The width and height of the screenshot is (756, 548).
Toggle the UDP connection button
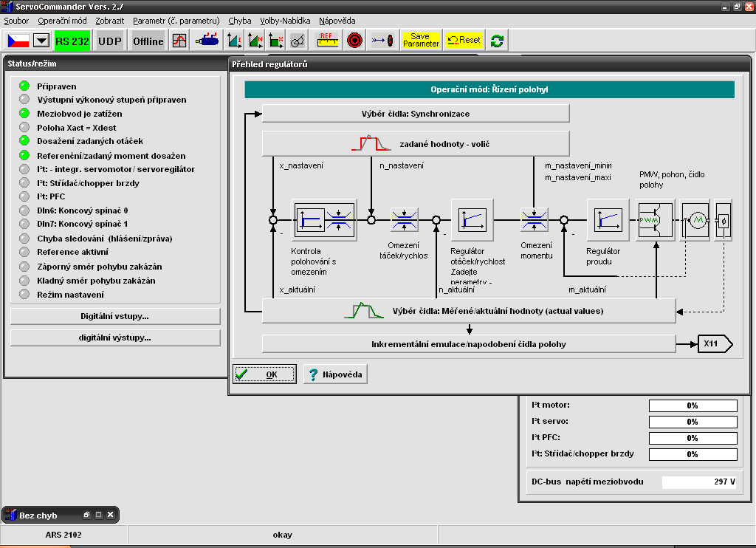[110, 41]
